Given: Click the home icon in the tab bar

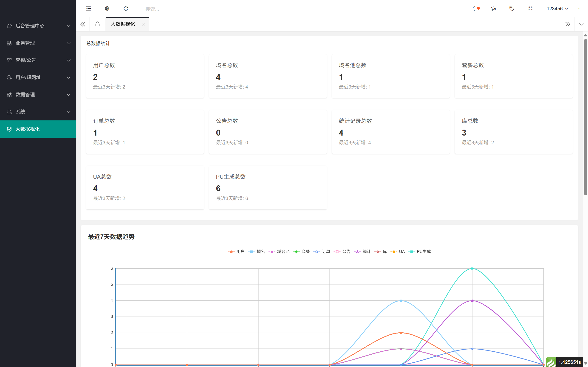Looking at the screenshot, I should coord(97,24).
